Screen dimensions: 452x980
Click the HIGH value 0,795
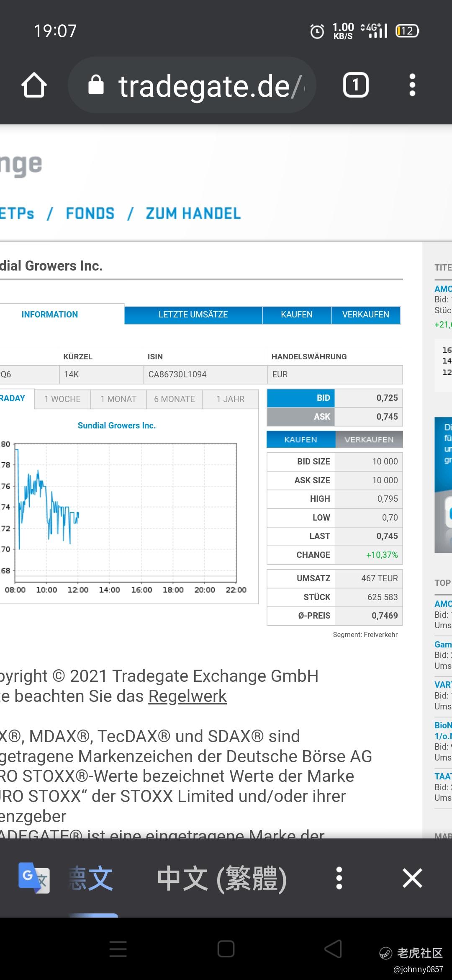[x=388, y=499]
